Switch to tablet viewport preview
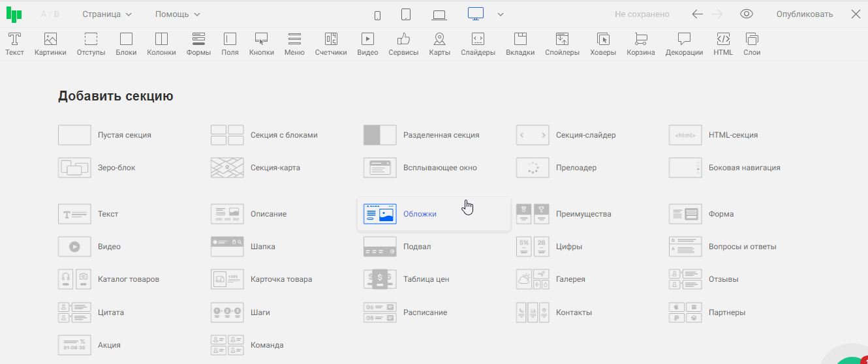868x364 pixels. (405, 14)
